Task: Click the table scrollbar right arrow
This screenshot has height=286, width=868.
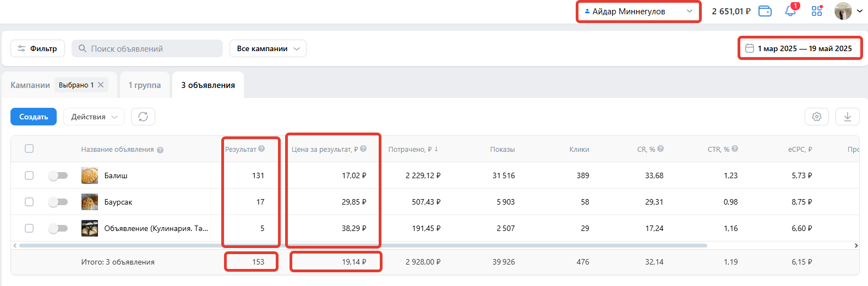Action: point(856,245)
